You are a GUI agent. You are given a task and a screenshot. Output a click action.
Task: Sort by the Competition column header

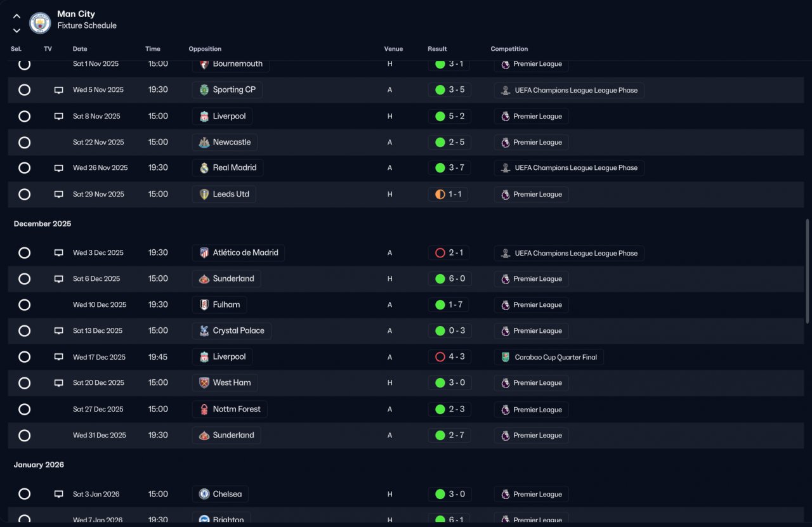(x=509, y=49)
